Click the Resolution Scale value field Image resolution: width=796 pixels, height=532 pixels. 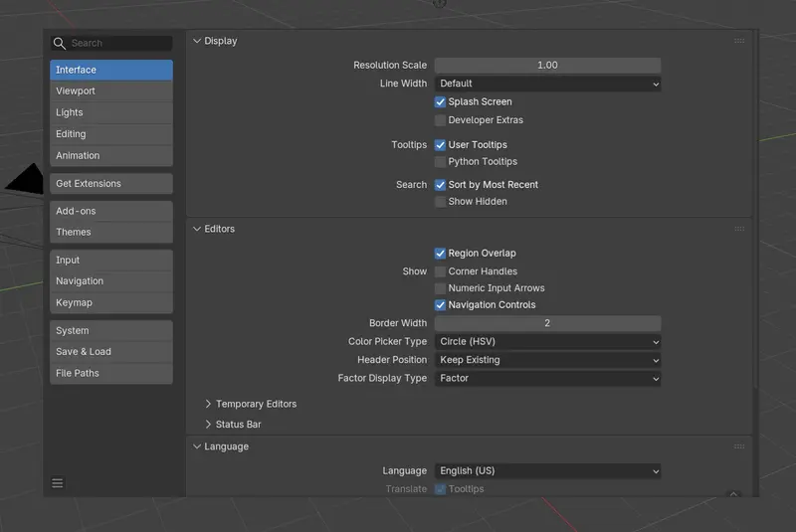tap(548, 66)
